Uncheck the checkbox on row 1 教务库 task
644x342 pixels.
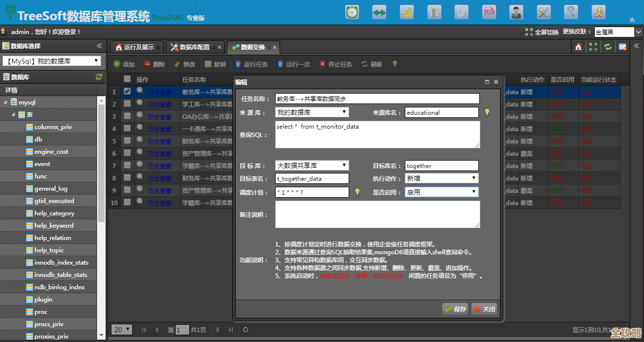pos(127,92)
